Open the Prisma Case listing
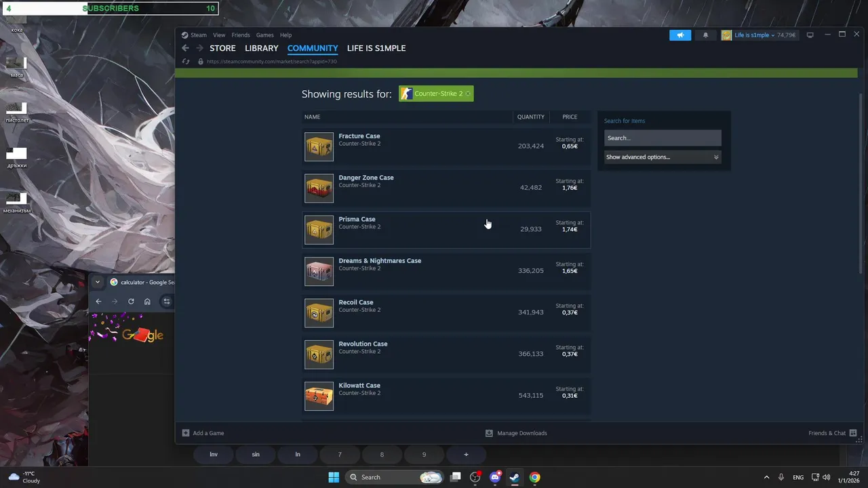The width and height of the screenshot is (868, 488). 446,229
